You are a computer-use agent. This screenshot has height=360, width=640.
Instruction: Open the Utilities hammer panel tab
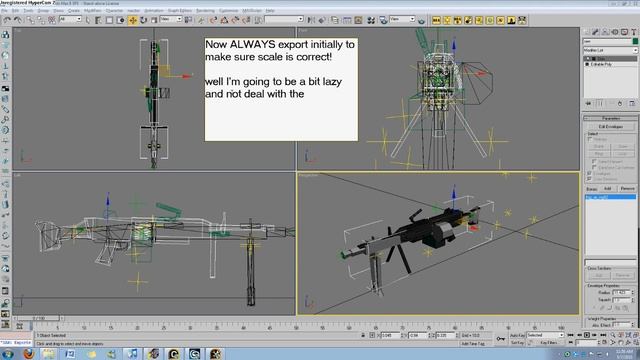[633, 31]
